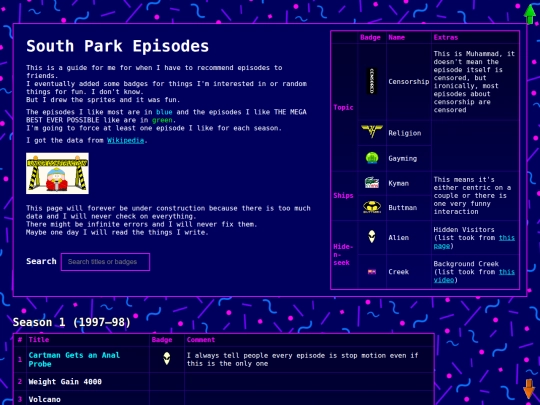This screenshot has width=540, height=405.
Task: Click the Censorship badge sprite
Action: (372, 82)
